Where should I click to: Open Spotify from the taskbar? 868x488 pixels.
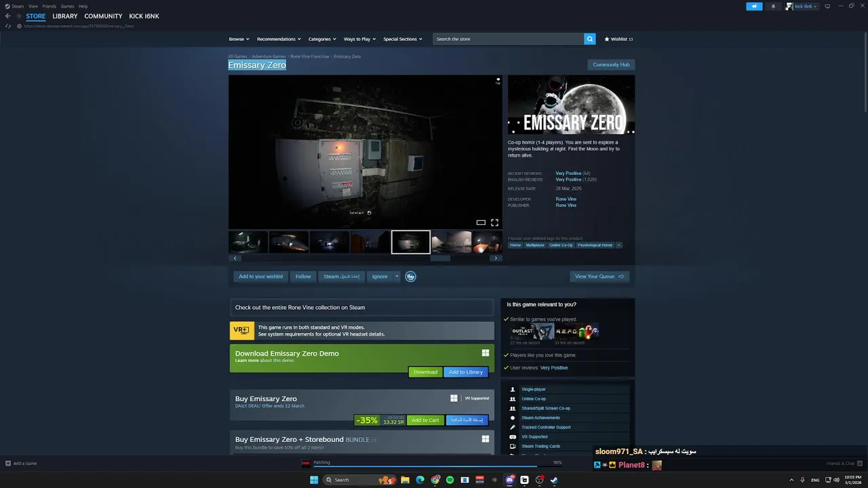pos(450,480)
